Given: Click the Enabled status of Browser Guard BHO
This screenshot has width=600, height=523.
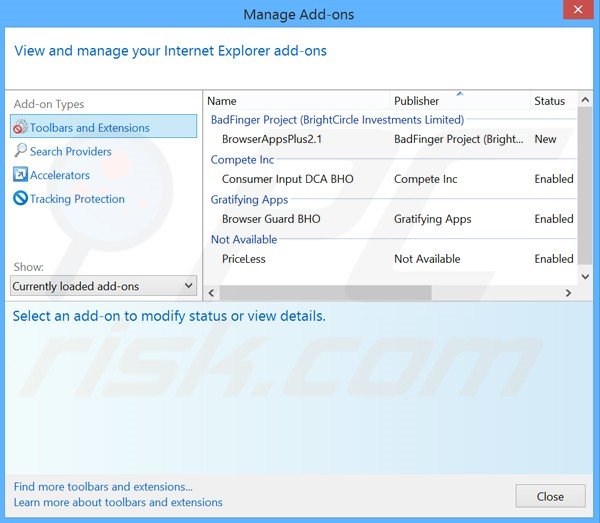Looking at the screenshot, I should pyautogui.click(x=554, y=219).
